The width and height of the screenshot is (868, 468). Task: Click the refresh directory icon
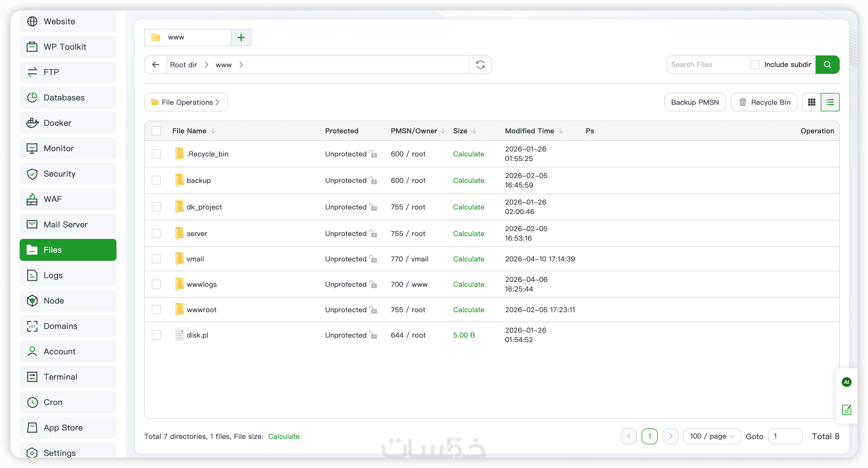tap(480, 64)
